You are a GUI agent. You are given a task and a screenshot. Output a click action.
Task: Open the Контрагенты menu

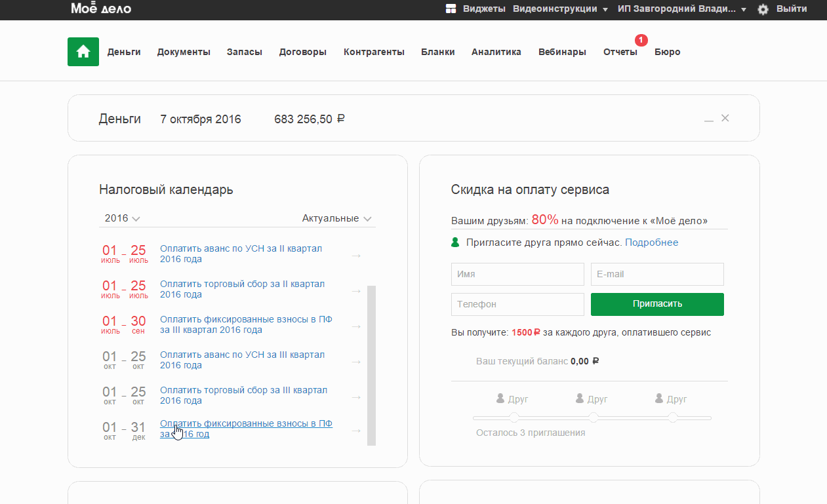click(374, 52)
